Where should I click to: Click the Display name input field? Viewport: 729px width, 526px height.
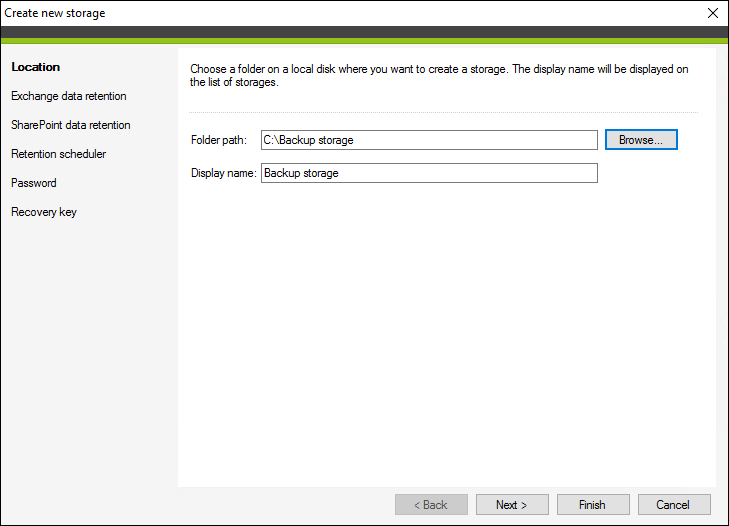(x=429, y=173)
